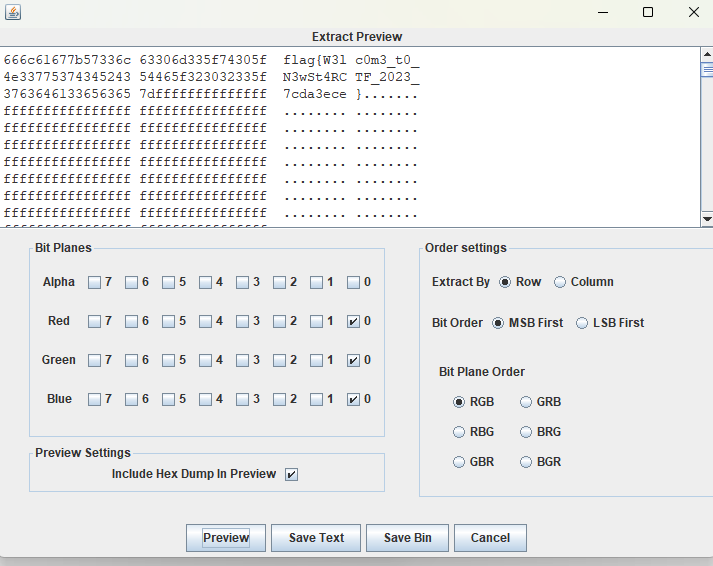This screenshot has height=566, width=713.
Task: Click the hex line starting with 666c61677b57336c
Action: 211,60
